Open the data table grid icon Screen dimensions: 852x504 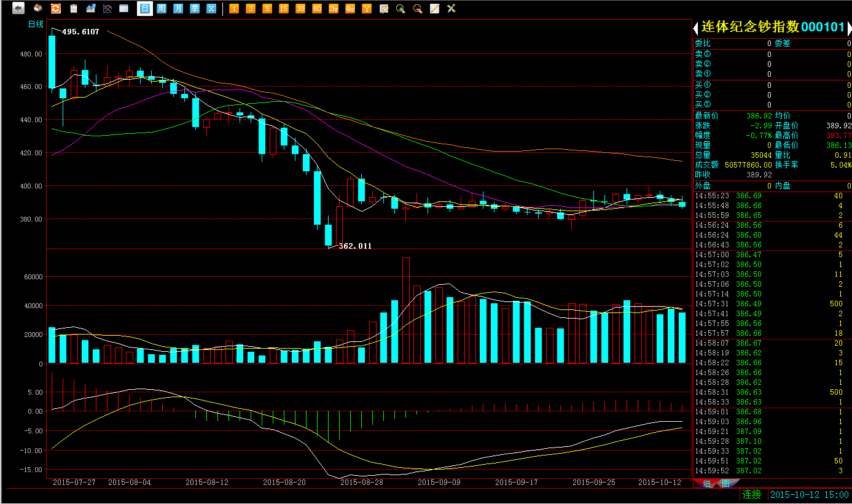click(x=124, y=9)
